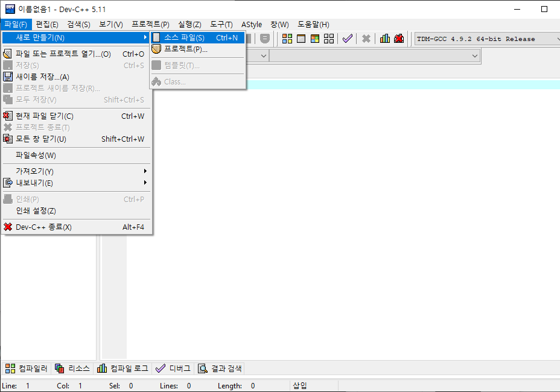The width and height of the screenshot is (560, 392).
Task: Choose 프로젝트(P)... in the new submenu
Action: pyautogui.click(x=198, y=49)
